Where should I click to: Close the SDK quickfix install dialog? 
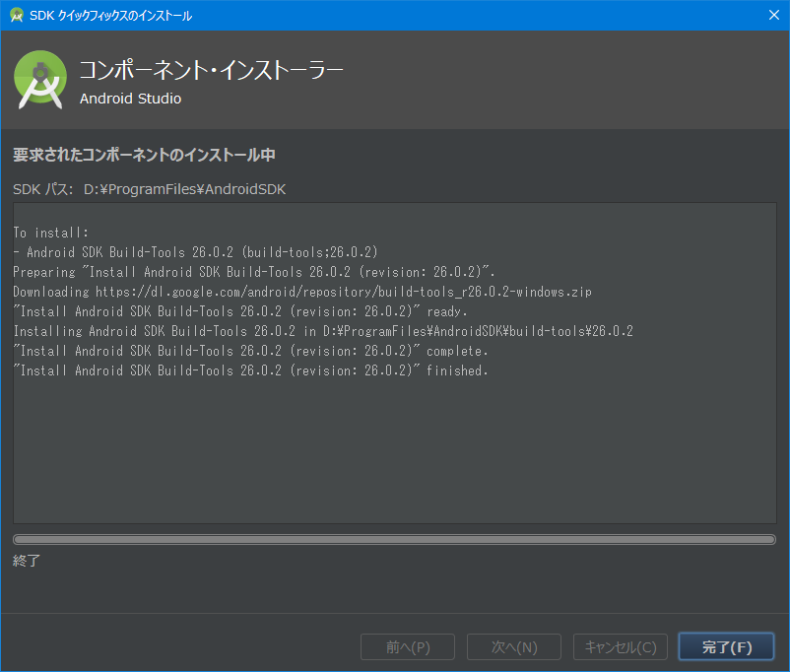(x=774, y=15)
